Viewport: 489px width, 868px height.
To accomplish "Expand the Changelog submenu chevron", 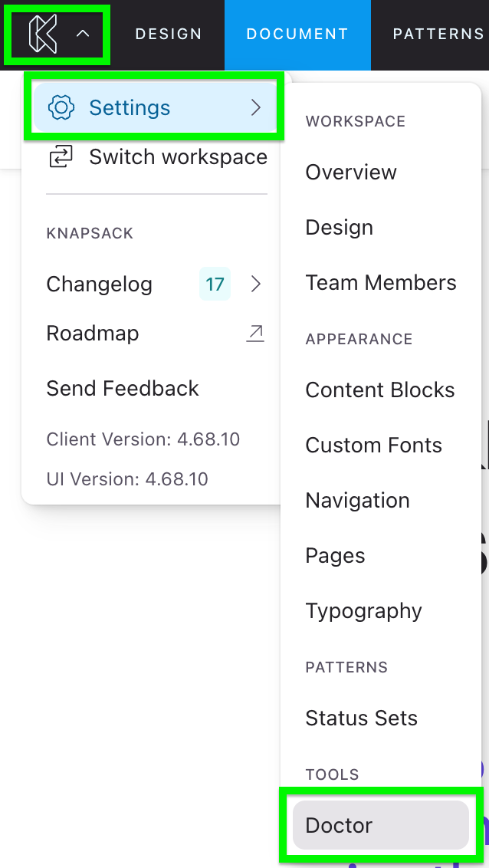I will (x=255, y=284).
